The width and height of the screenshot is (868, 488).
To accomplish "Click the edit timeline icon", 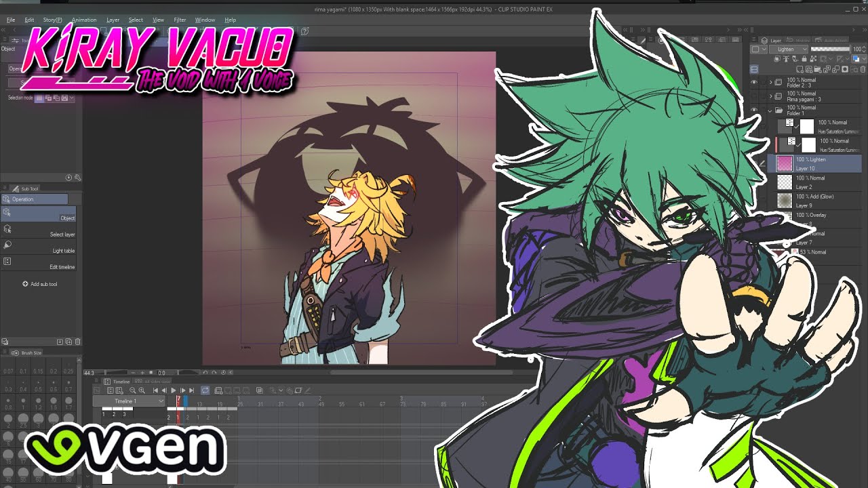I will (111, 390).
